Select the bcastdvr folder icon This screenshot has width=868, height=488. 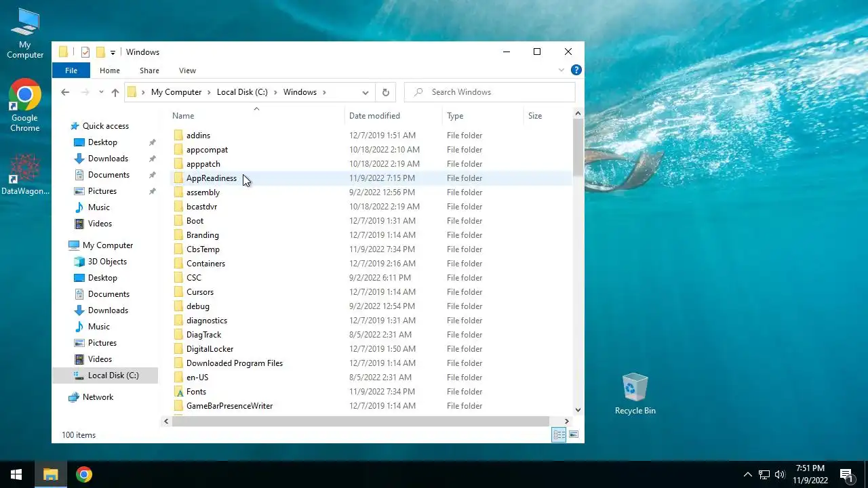click(178, 207)
